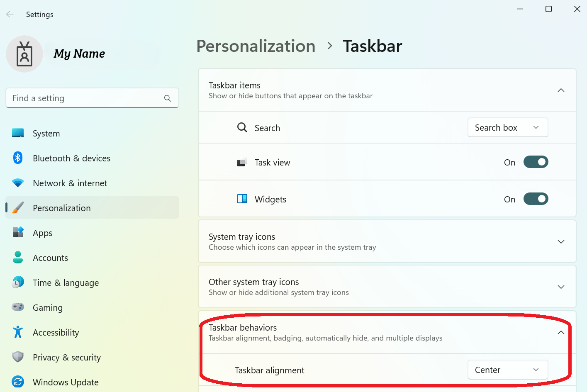
Task: Click the System monitor icon in sidebar
Action: [x=18, y=133]
